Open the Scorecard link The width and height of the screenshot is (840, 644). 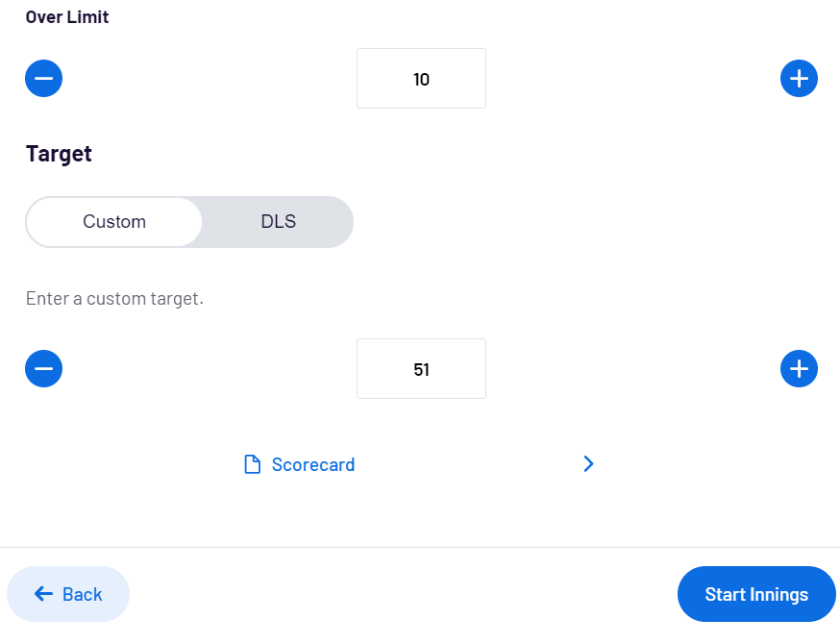313,464
